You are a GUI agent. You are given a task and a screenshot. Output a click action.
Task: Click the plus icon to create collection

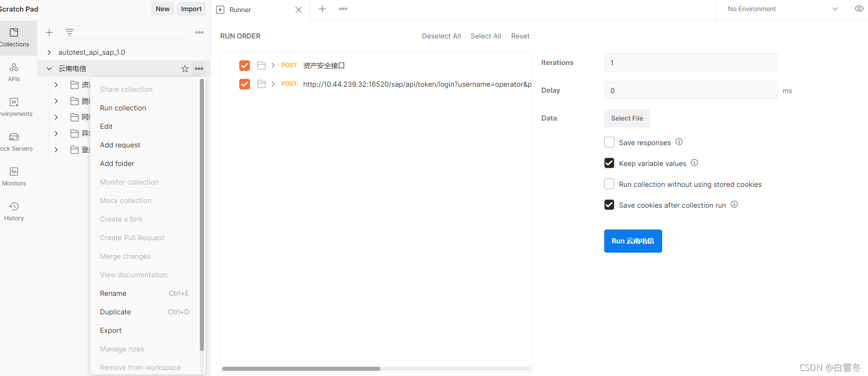coord(49,32)
